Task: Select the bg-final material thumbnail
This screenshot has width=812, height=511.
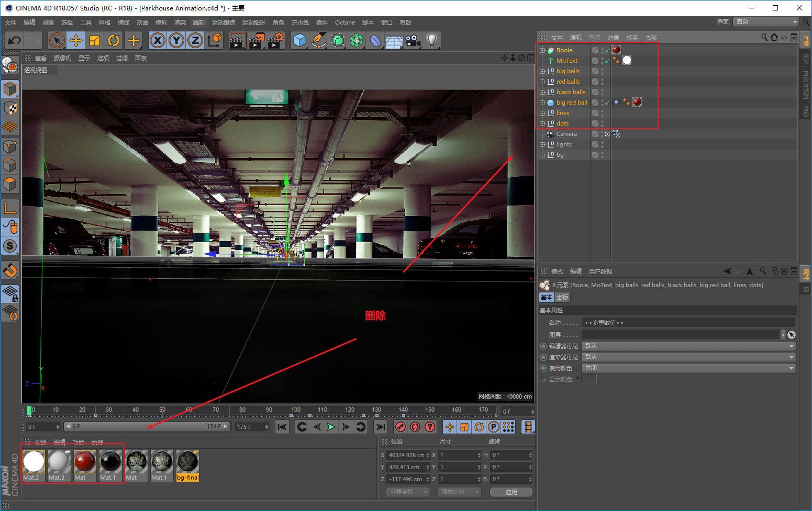Action: coord(187,465)
